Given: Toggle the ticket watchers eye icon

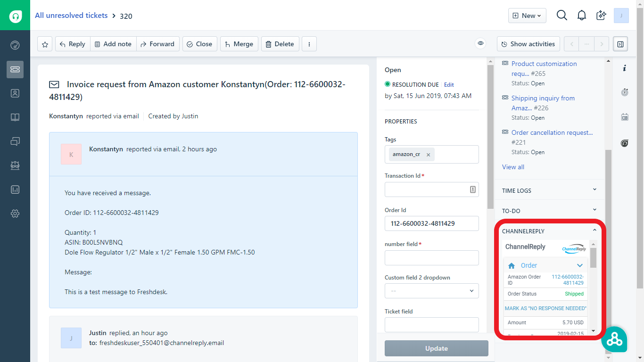Looking at the screenshot, I should tap(480, 43).
